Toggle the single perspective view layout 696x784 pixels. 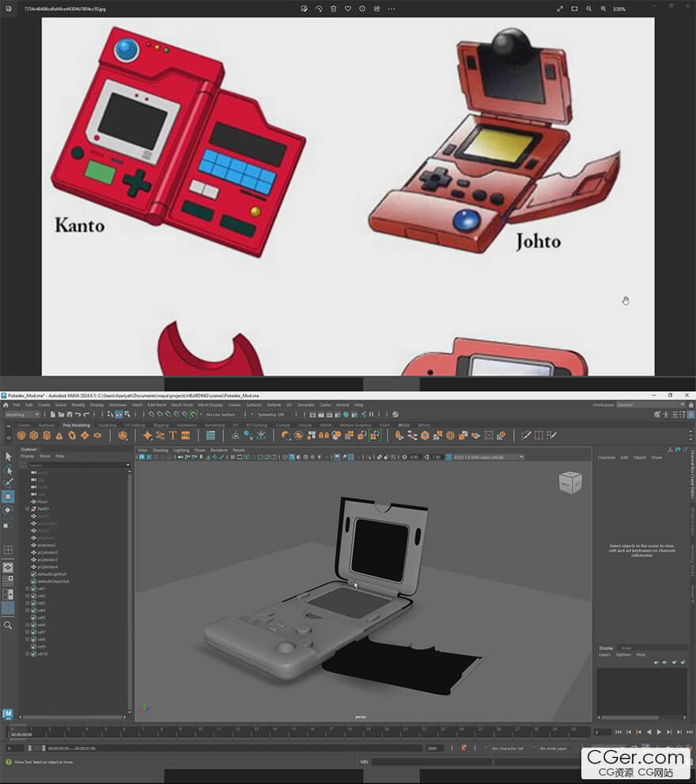click(8, 567)
